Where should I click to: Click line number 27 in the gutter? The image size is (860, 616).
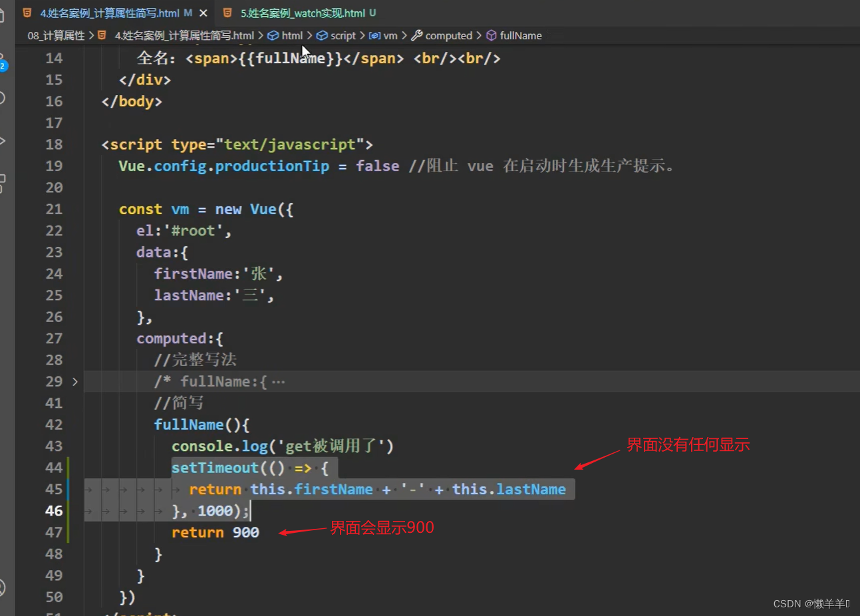click(x=54, y=339)
